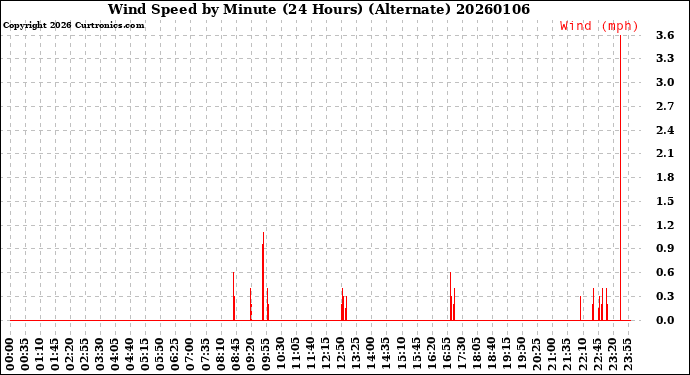This screenshot has width=690, height=375.
Task: Click the 12:15 time axis label
Action: pos(326,355)
